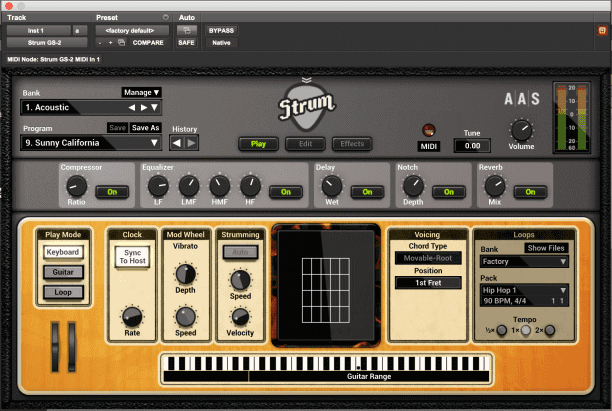The height and width of the screenshot is (411, 612).
Task: Go forward in program History
Action: 191,143
